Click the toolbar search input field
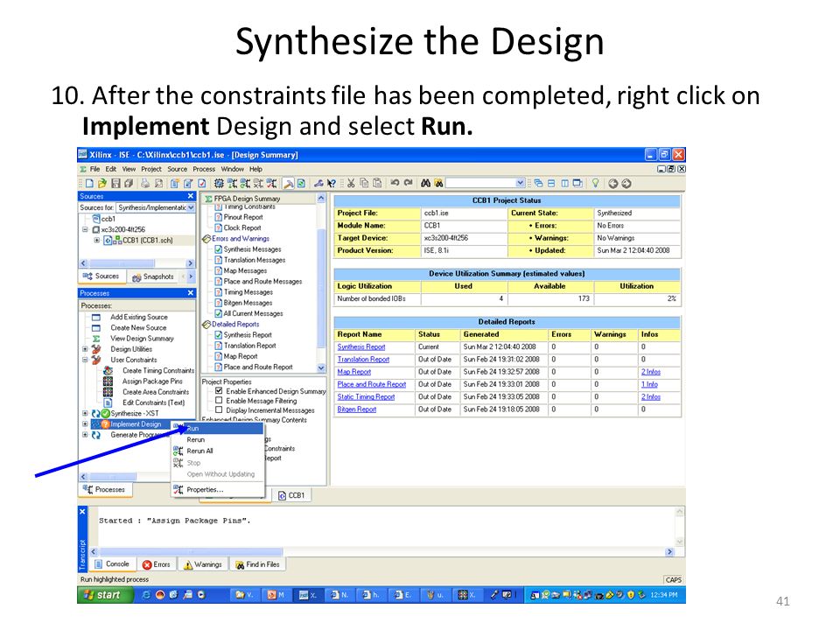Screen dimensions: 840x630 [481, 183]
